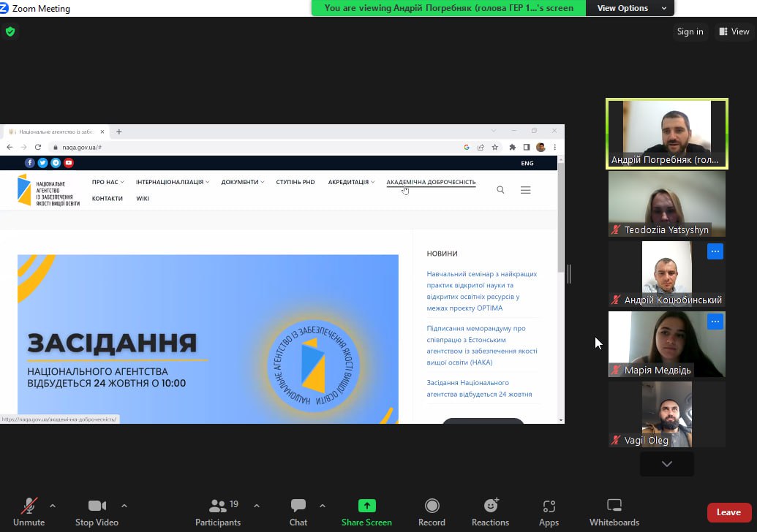The height and width of the screenshot is (532, 757).
Task: Change layout using the View button
Action: tap(734, 31)
